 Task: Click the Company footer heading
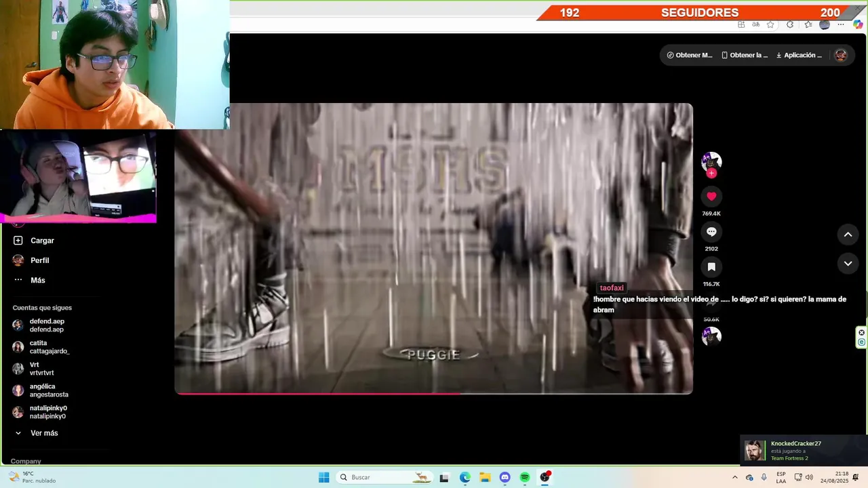(x=26, y=462)
